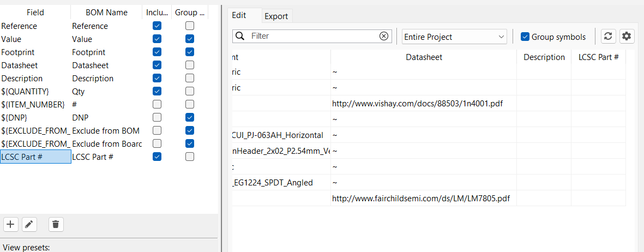Select the LM7805.pdf datasheet cell
Screen dimensions: 644x252
click(x=424, y=198)
